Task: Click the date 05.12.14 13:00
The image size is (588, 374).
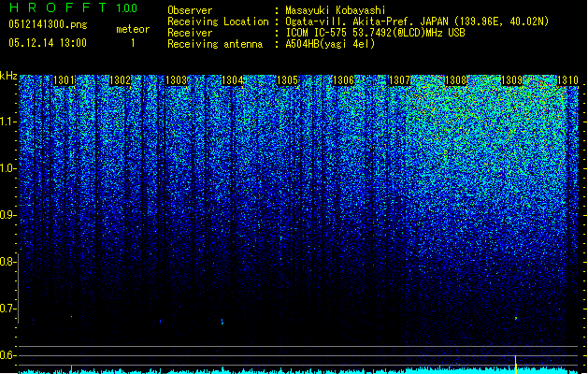Action: click(48, 43)
